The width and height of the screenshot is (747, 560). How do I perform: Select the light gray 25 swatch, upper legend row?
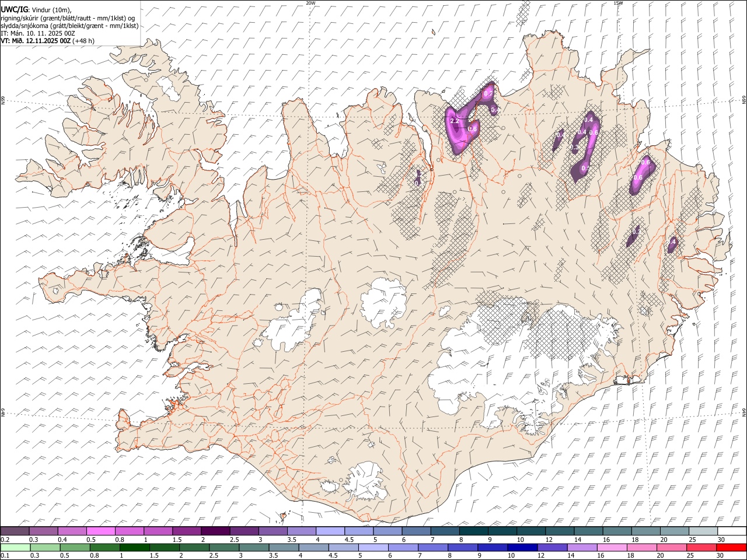click(x=703, y=531)
